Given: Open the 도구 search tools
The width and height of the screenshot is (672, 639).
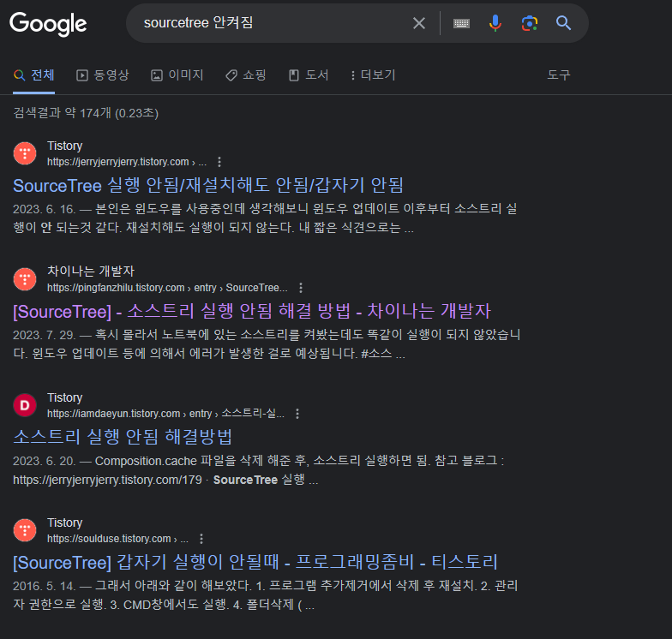Looking at the screenshot, I should [559, 75].
